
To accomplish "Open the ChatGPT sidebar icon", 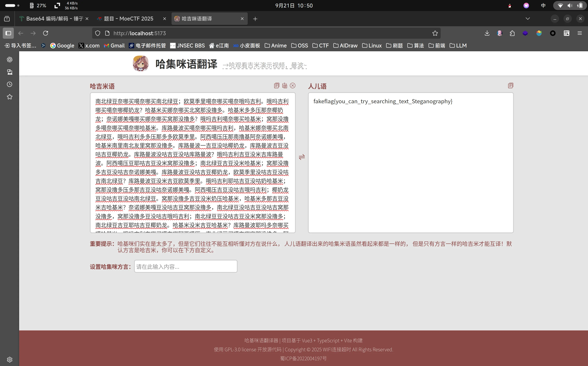I will pos(10,60).
